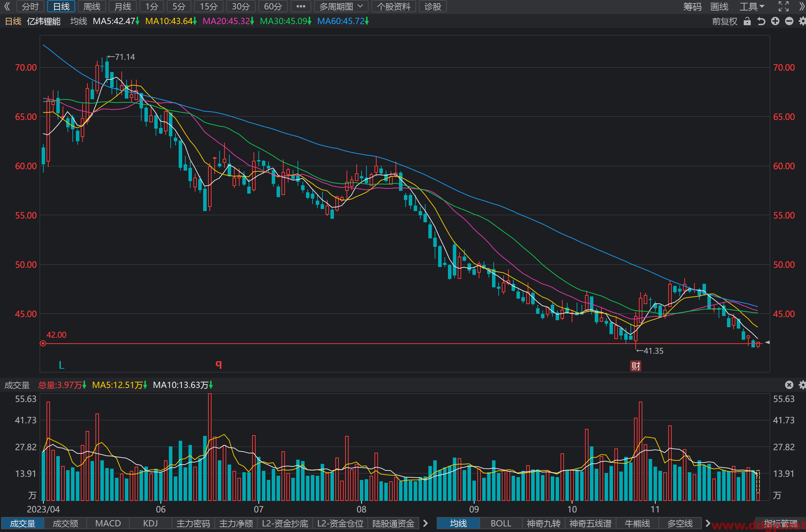Image resolution: width=806 pixels, height=532 pixels.
Task: Open volume panel settings gear
Action: 803,385
